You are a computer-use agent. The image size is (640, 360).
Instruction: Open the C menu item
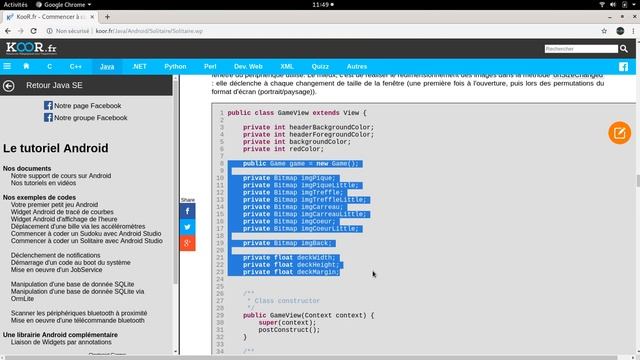point(49,67)
